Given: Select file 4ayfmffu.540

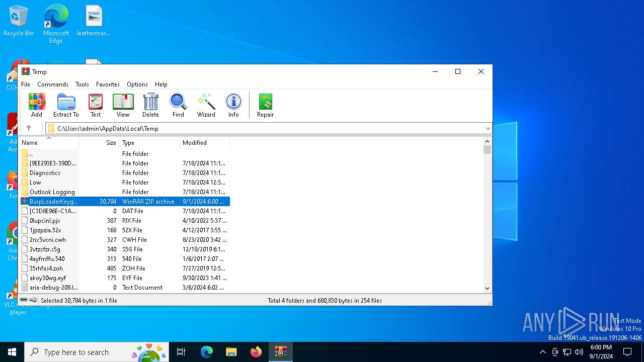Looking at the screenshot, I should pos(125,259).
